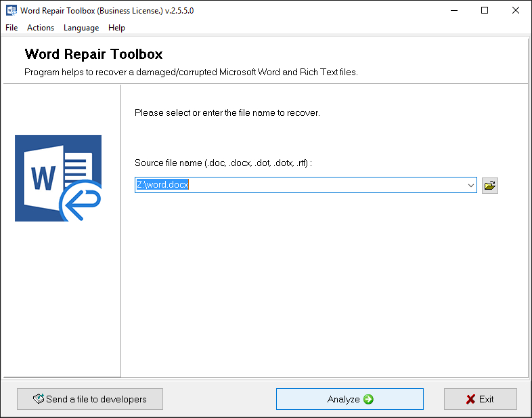This screenshot has height=418, width=532.
Task: Close the Word Repair Toolbox window
Action: (515, 11)
